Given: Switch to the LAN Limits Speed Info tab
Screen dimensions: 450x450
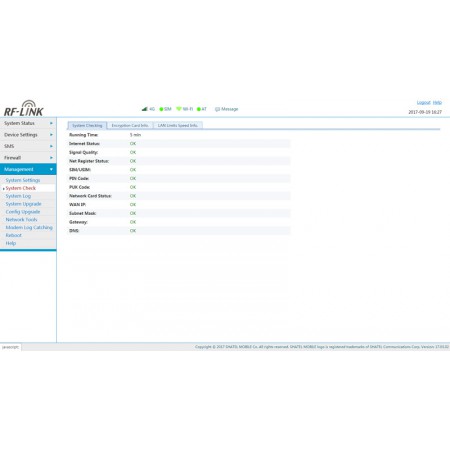Looking at the screenshot, I should click(178, 125).
